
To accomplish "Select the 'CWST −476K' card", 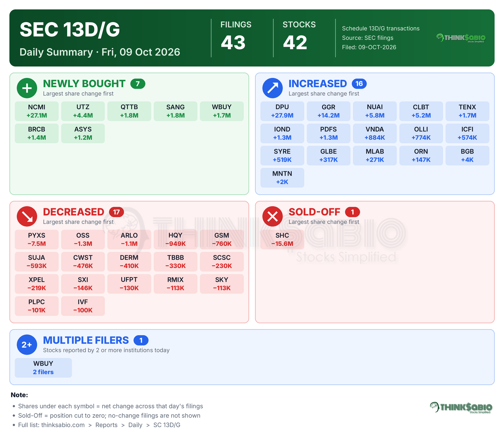I will click(83, 262).
